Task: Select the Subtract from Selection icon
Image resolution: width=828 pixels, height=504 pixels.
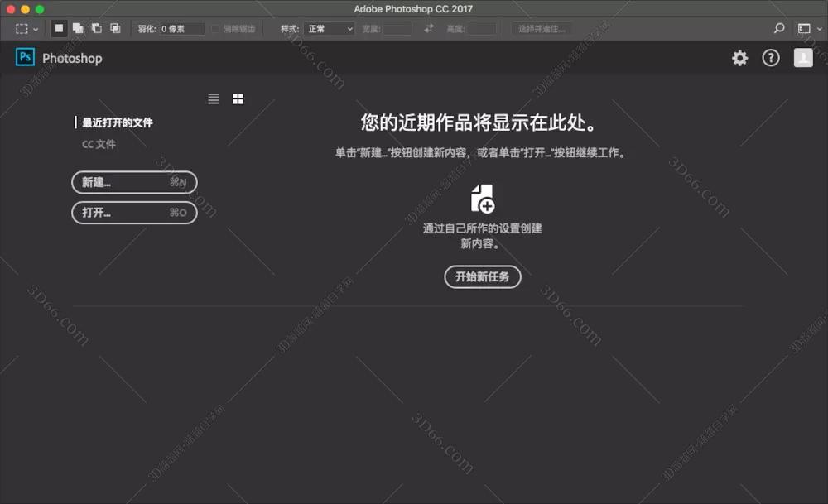Action: pos(96,28)
